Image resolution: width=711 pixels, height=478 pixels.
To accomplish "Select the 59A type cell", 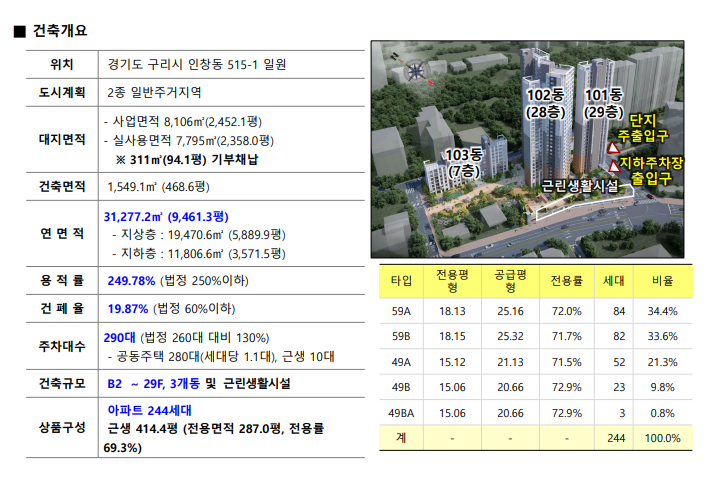I will [x=401, y=311].
